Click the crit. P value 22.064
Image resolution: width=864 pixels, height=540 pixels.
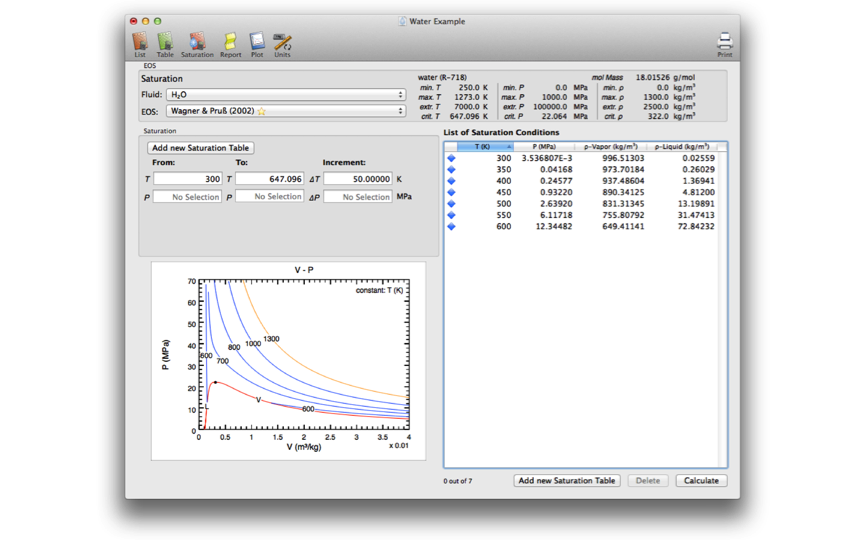554,116
